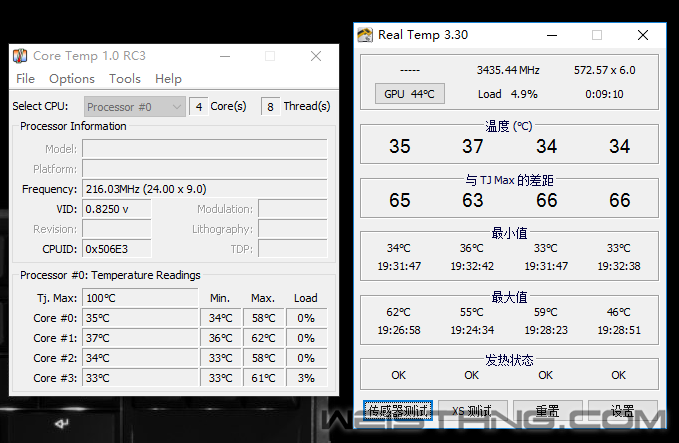Click the Core #0 min value 34°C

point(221,318)
